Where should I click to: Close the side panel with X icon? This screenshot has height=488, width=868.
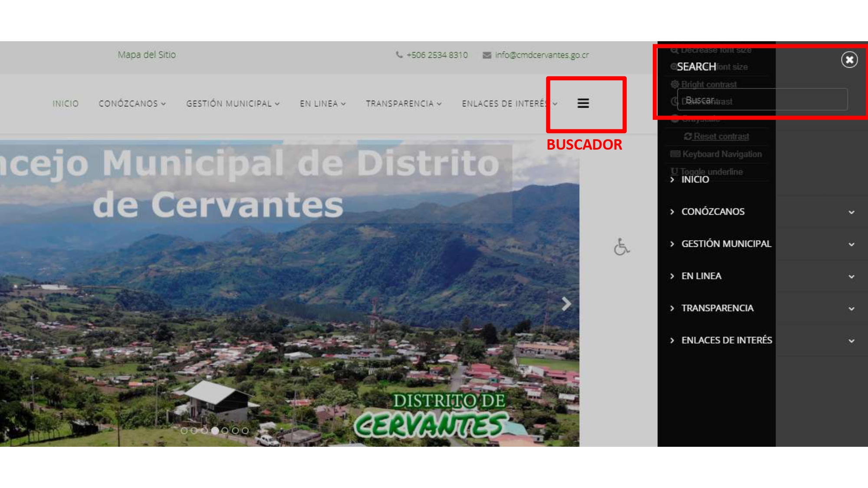849,59
